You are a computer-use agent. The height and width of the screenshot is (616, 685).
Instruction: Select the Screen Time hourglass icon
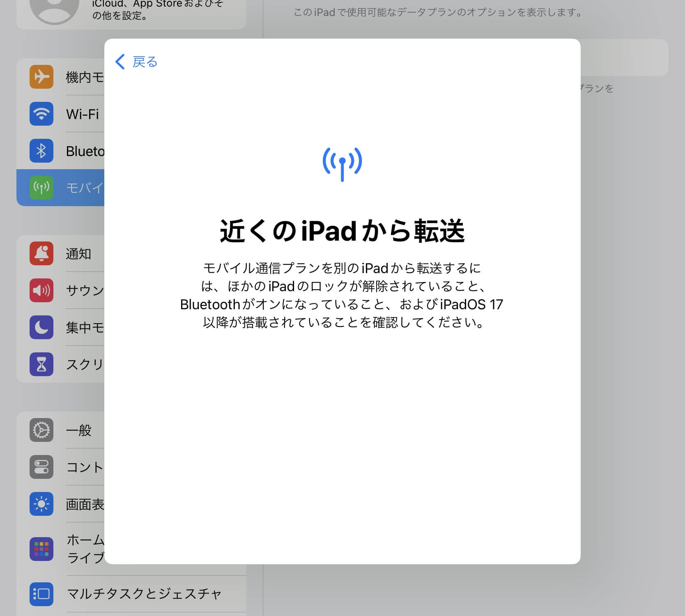click(41, 364)
